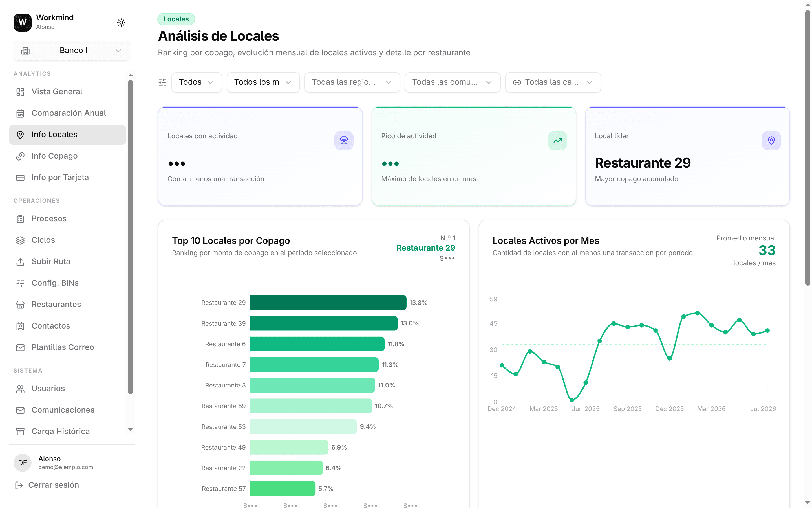Click the Restaurante 6 bar in chart

click(317, 344)
